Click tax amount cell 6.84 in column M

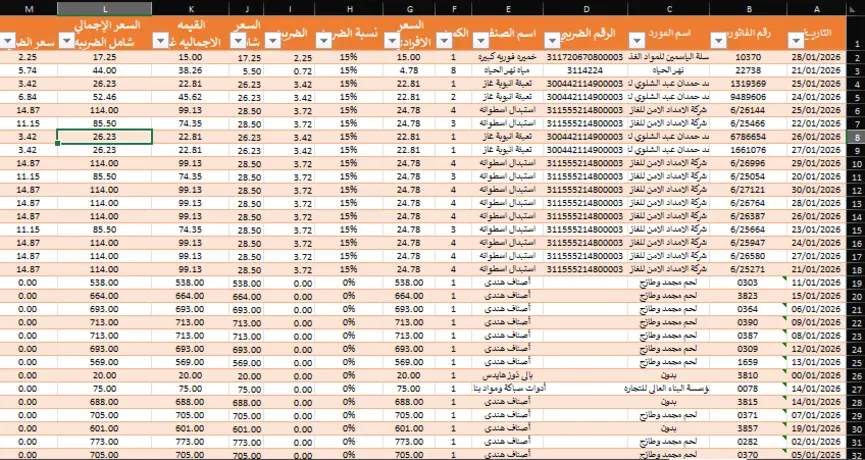tap(28, 97)
